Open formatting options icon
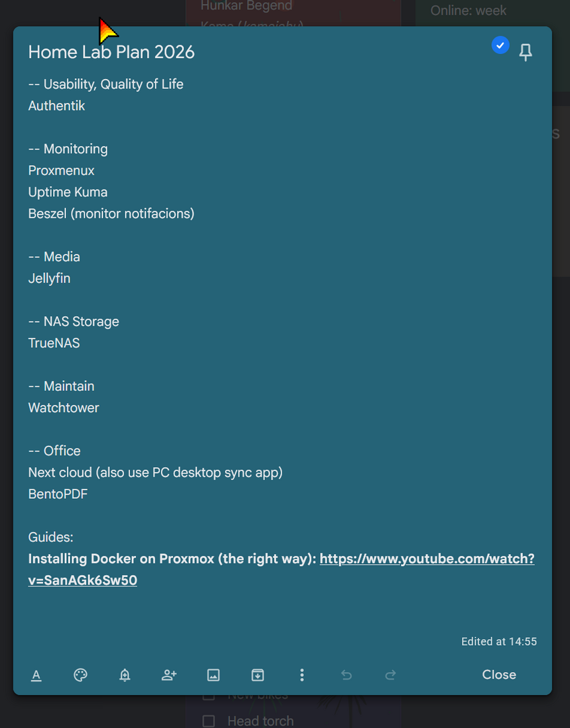Screen dimensions: 570x728 pyautogui.click(x=36, y=675)
